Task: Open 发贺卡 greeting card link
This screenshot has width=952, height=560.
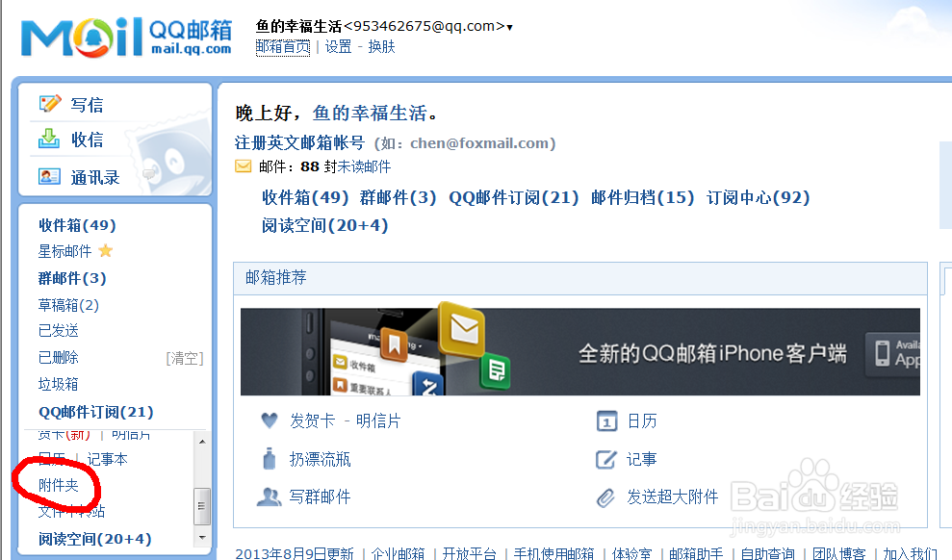Action: pos(312,420)
